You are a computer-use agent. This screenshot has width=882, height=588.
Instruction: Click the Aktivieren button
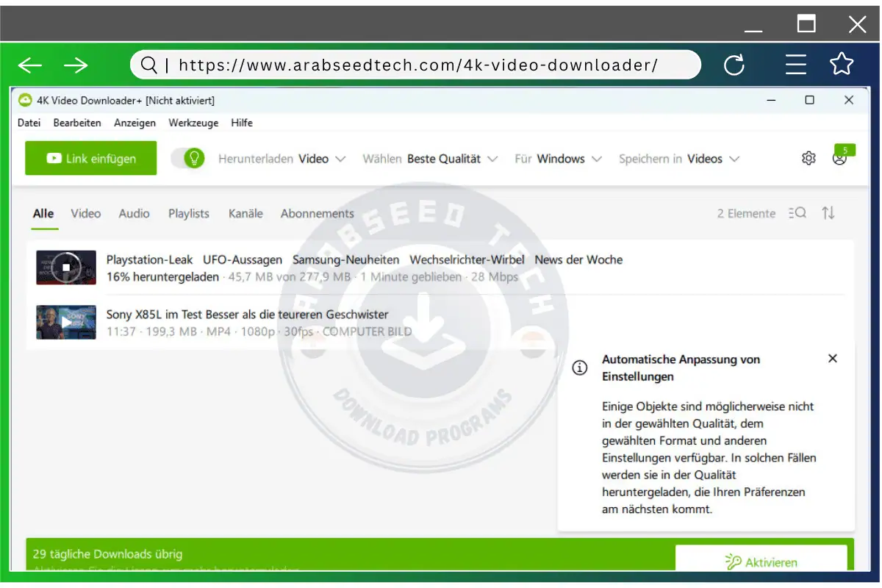[x=761, y=562]
